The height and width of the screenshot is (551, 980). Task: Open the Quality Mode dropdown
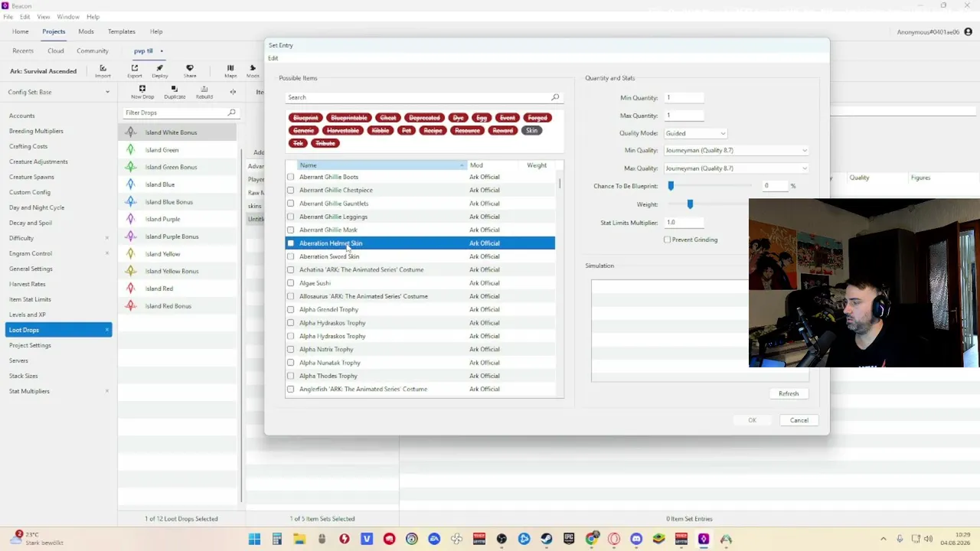695,133
